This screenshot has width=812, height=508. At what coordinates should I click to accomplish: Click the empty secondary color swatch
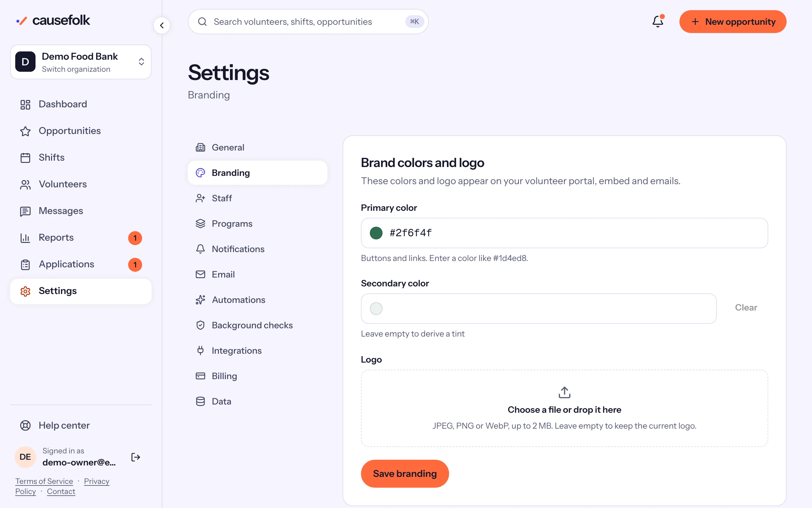pyautogui.click(x=376, y=308)
